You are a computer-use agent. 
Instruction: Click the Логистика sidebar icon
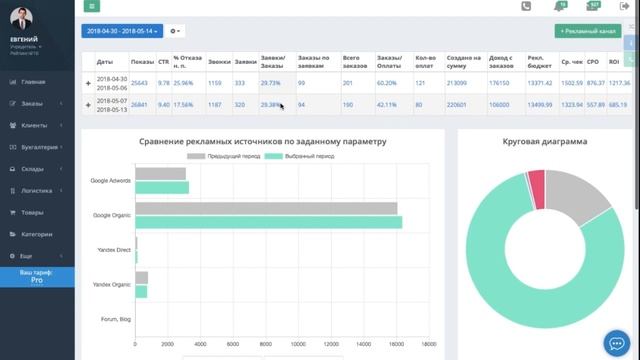pos(13,191)
